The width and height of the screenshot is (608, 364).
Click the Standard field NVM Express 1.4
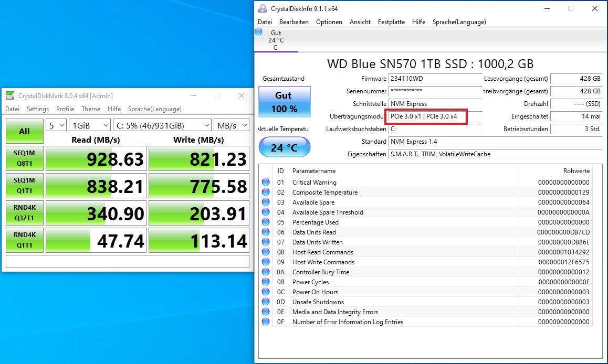click(x=495, y=141)
